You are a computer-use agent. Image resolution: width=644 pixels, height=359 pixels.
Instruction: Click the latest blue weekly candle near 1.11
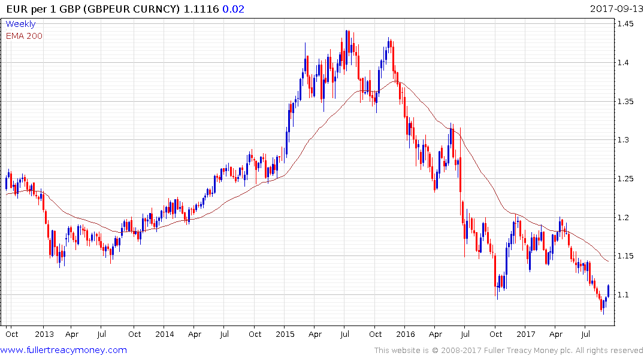click(608, 290)
